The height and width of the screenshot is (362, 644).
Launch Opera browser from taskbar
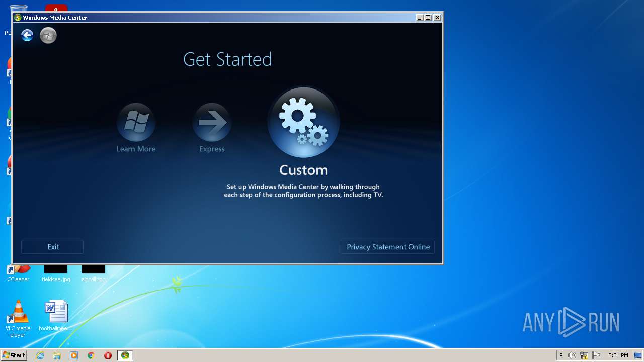pos(108,355)
